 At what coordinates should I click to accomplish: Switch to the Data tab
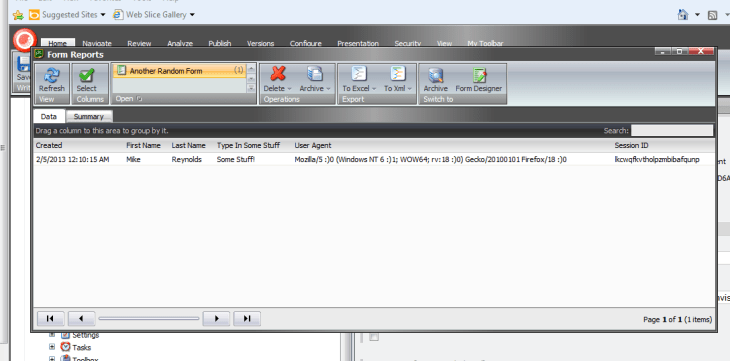[48, 116]
